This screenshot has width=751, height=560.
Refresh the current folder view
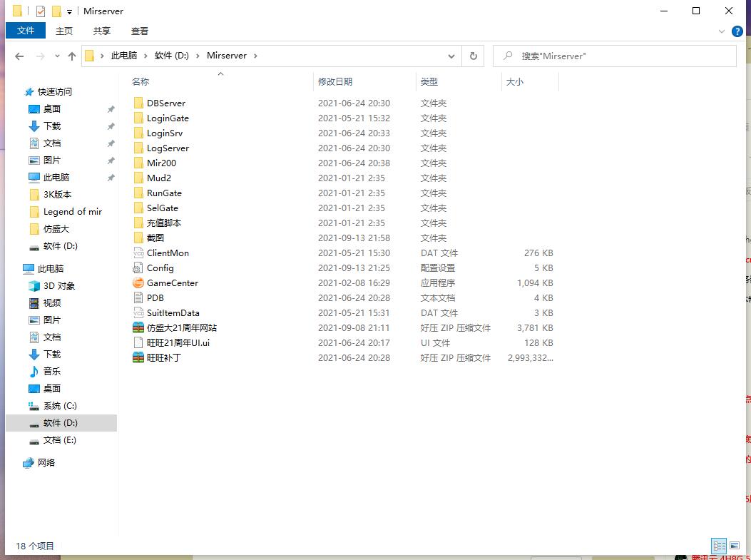(x=472, y=56)
